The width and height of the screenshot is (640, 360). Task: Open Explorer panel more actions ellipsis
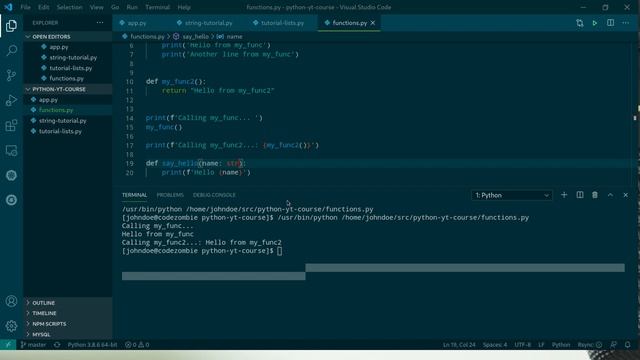point(100,23)
